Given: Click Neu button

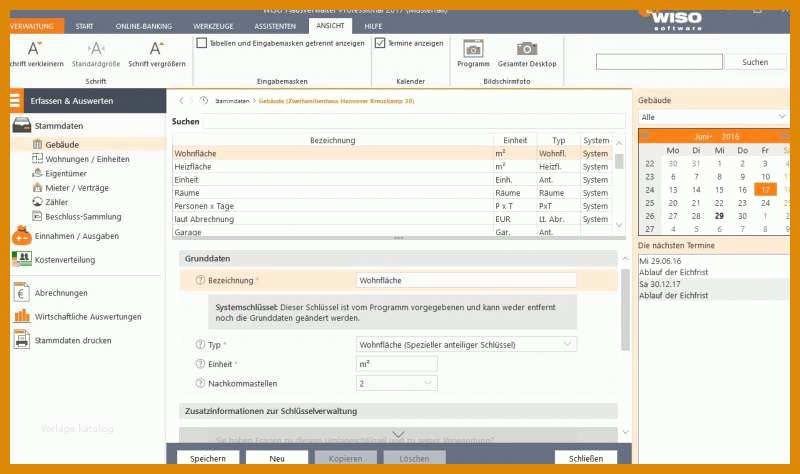Looking at the screenshot, I should [277, 458].
